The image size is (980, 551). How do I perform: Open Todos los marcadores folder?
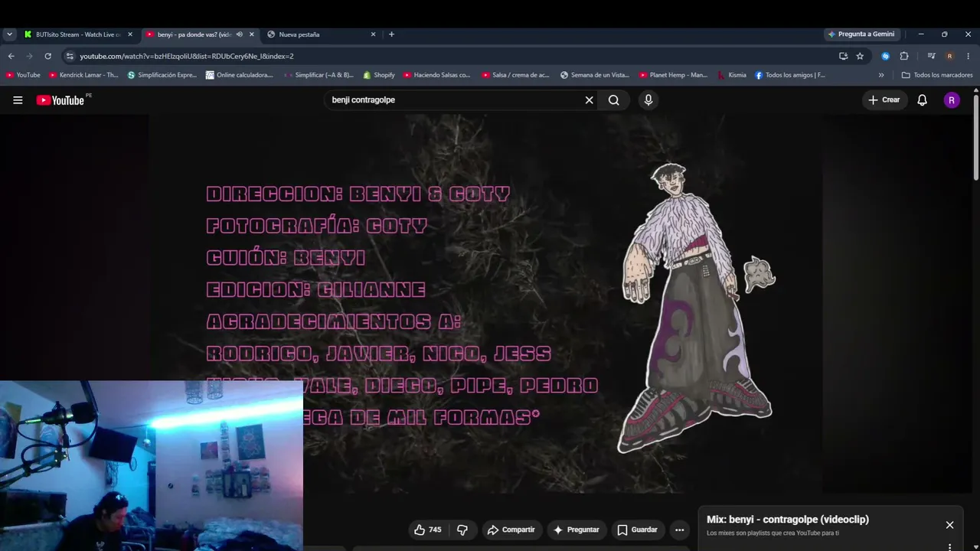pyautogui.click(x=937, y=75)
